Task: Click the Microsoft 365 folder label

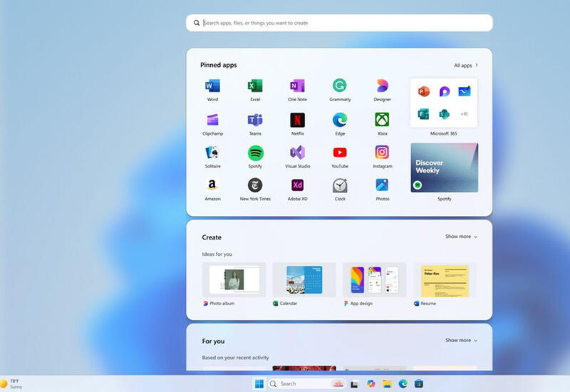Action: 443,134
